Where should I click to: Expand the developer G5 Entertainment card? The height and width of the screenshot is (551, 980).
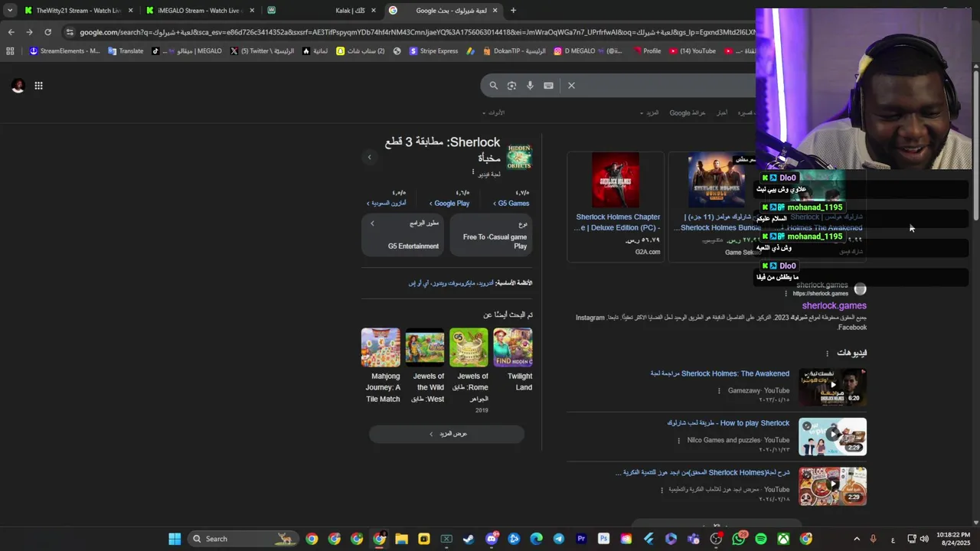403,235
